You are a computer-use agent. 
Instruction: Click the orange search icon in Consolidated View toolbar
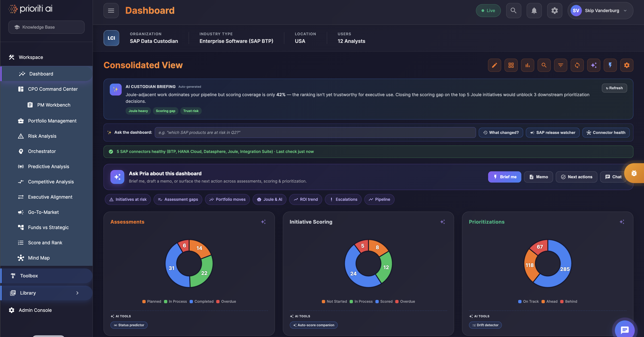click(x=544, y=65)
